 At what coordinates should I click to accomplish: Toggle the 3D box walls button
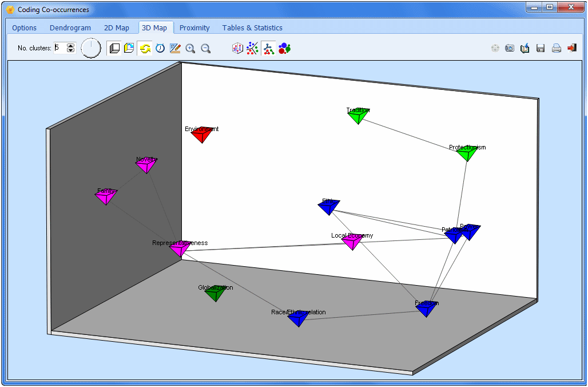coord(114,49)
